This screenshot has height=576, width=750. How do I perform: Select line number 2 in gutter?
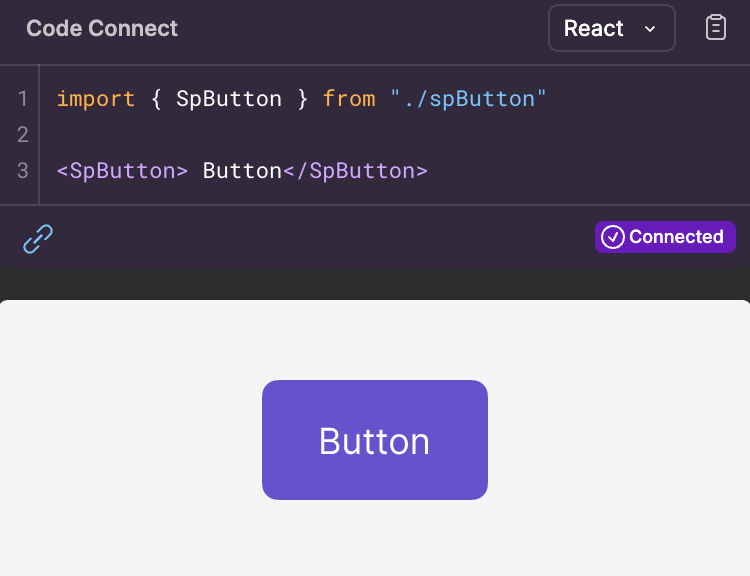[22, 134]
